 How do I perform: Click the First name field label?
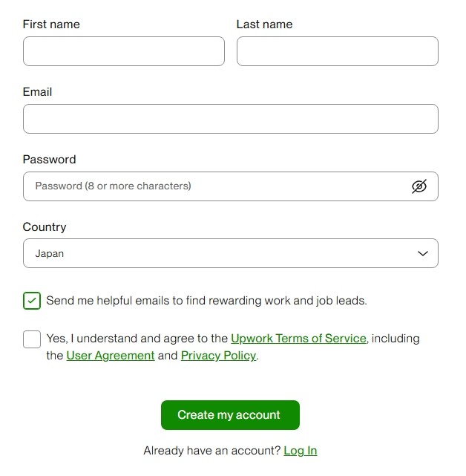tap(51, 25)
